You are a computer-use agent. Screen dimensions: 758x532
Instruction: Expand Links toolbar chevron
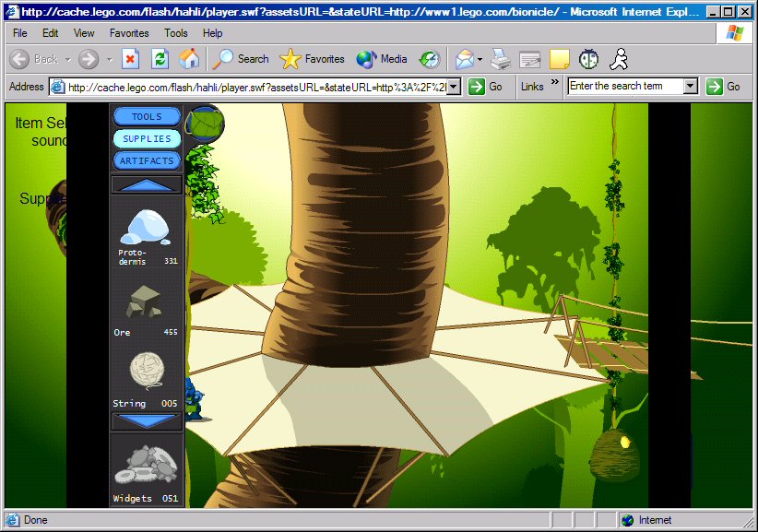coord(555,82)
